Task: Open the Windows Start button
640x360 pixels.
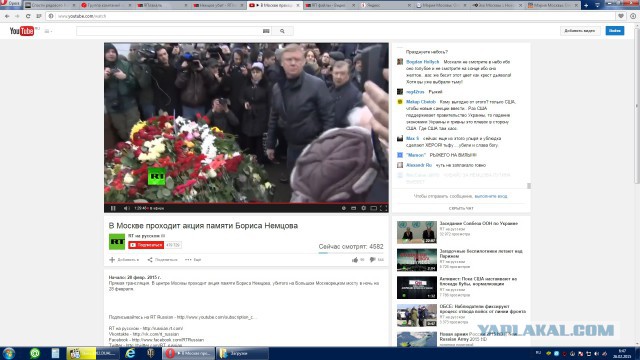Action: 9,353
